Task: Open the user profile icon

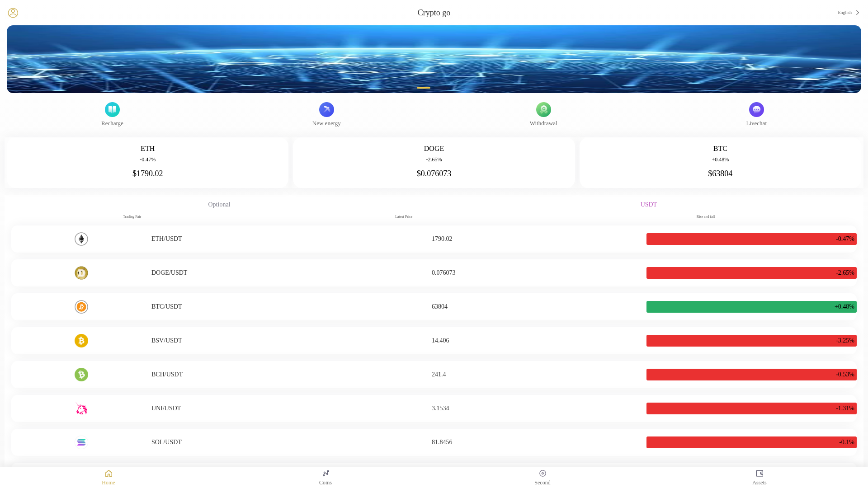Action: tap(13, 13)
